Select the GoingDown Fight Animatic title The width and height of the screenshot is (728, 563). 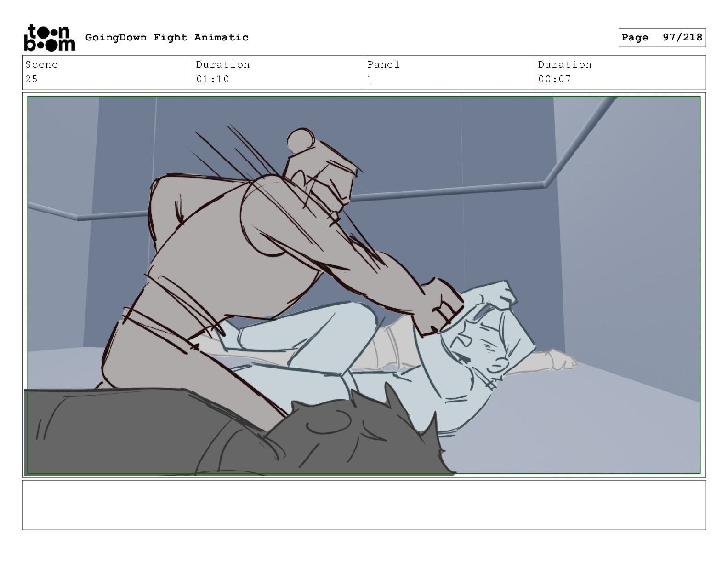pyautogui.click(x=167, y=37)
